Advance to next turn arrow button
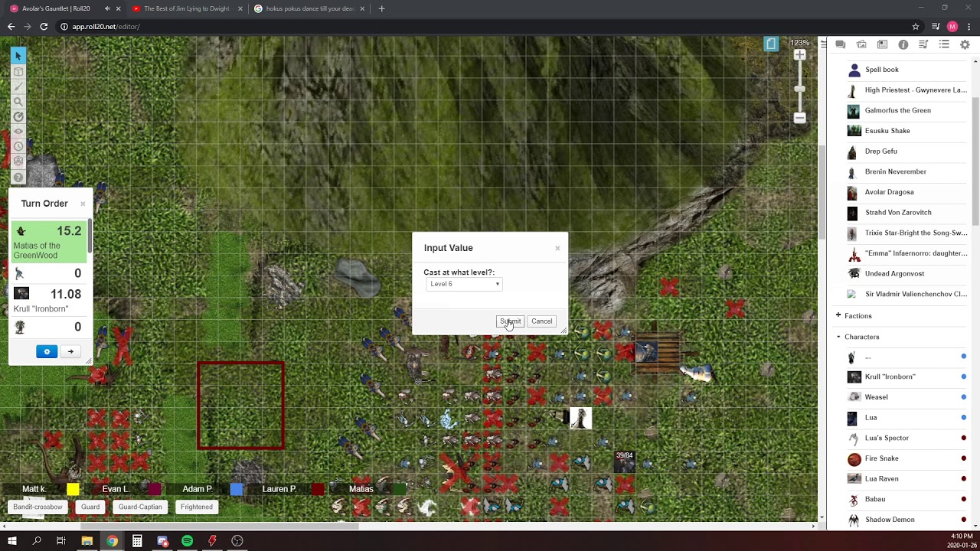Screen dimensions: 980x551 click(x=70, y=352)
